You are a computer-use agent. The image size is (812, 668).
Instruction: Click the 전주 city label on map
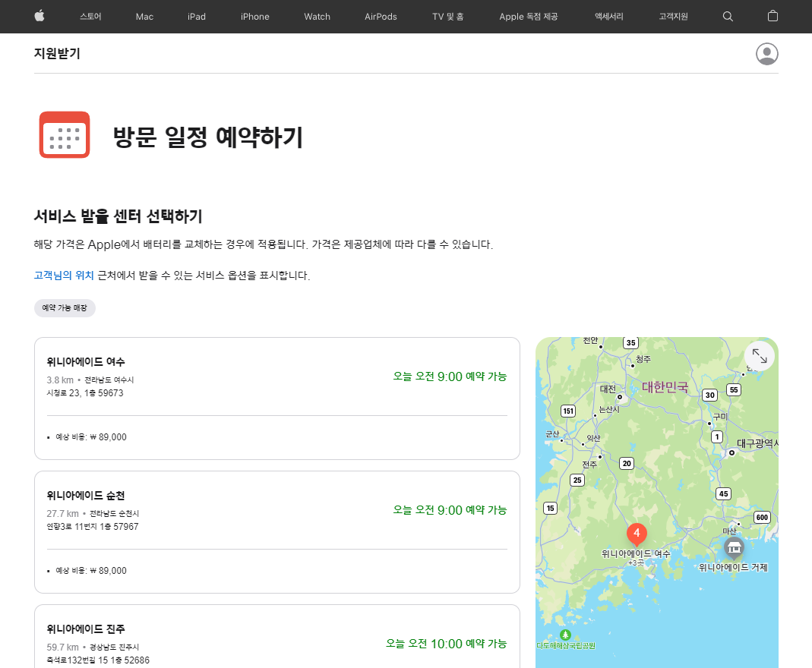coord(589,465)
